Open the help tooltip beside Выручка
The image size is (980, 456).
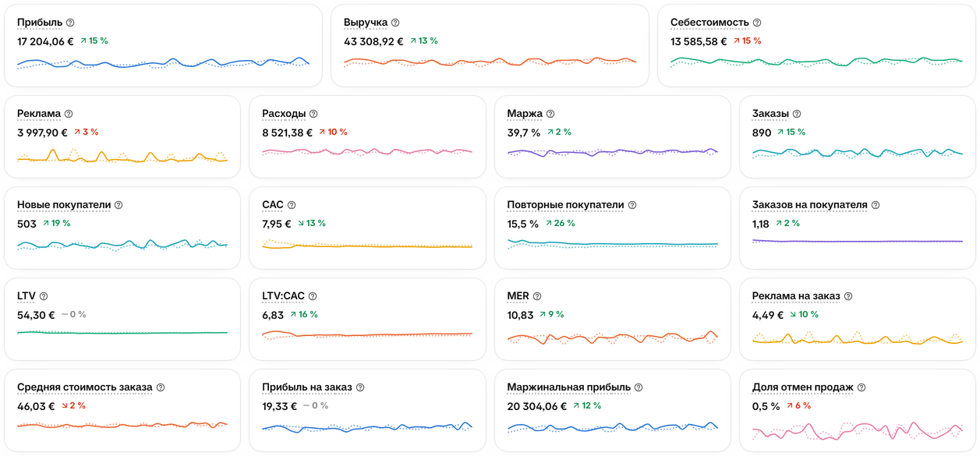pyautogui.click(x=395, y=23)
